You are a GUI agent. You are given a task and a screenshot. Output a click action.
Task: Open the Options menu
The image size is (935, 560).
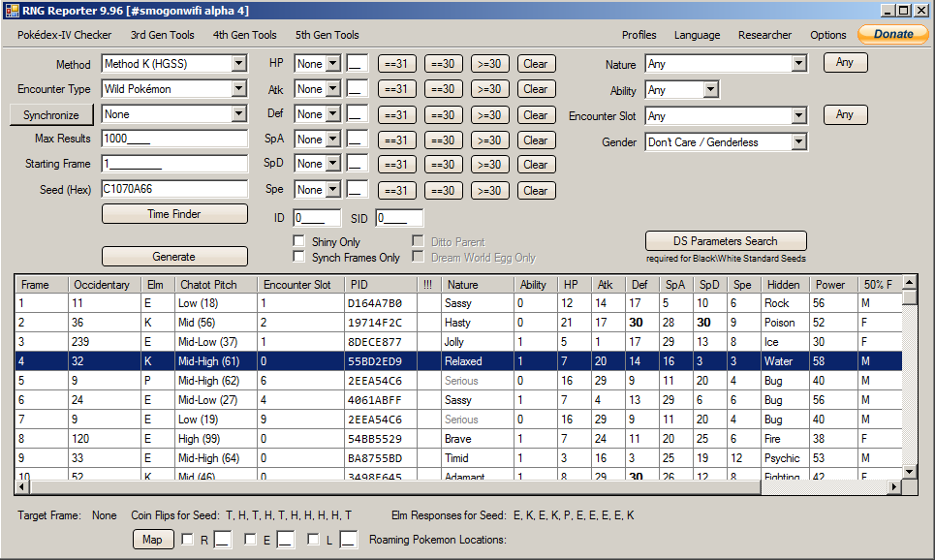[827, 35]
